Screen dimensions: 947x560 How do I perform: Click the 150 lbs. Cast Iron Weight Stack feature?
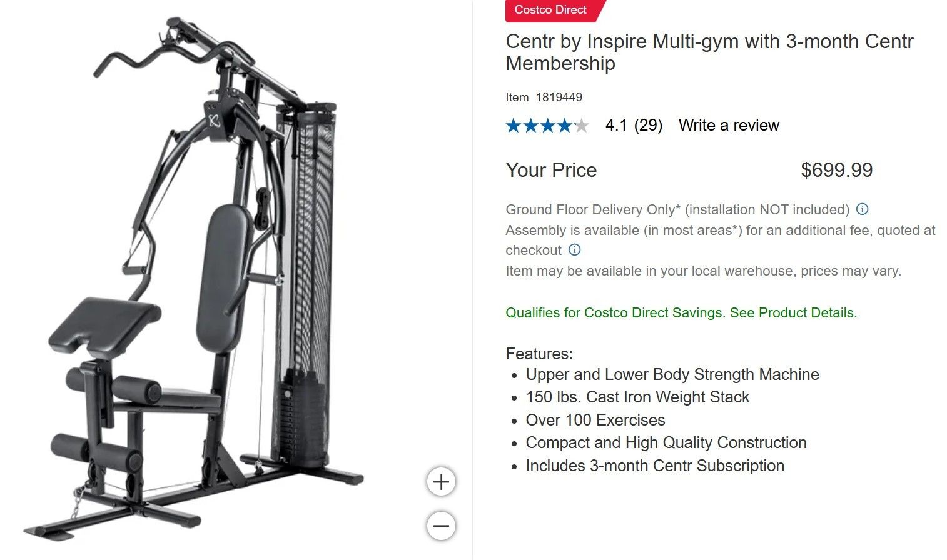637,397
